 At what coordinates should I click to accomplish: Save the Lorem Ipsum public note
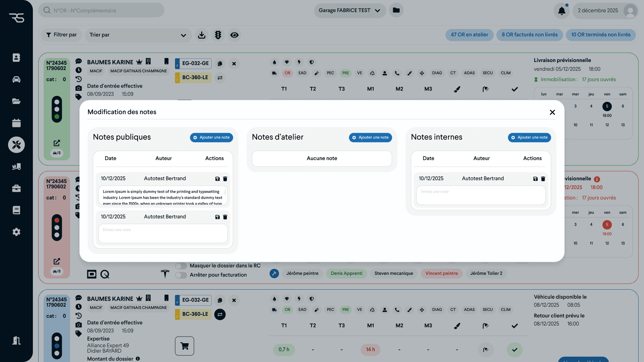(217, 179)
